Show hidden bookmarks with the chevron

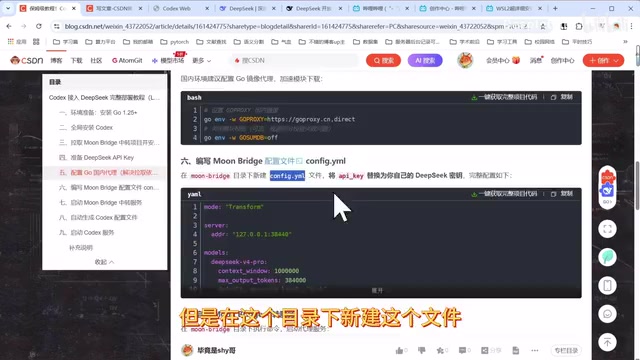625,42
